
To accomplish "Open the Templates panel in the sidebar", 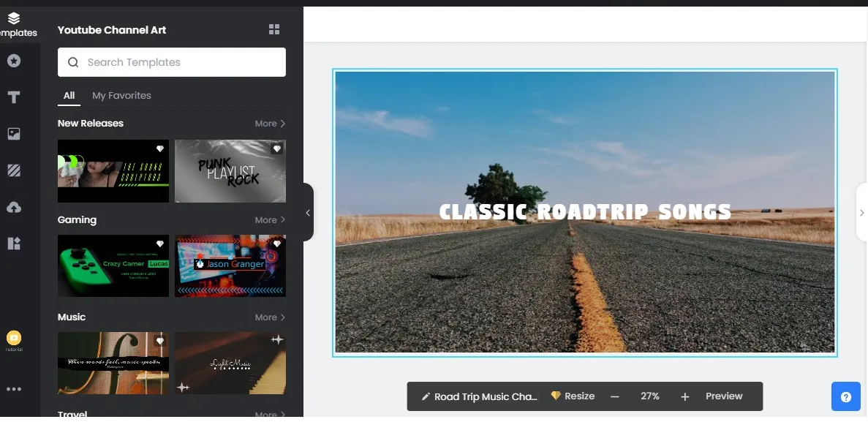I will (x=15, y=25).
